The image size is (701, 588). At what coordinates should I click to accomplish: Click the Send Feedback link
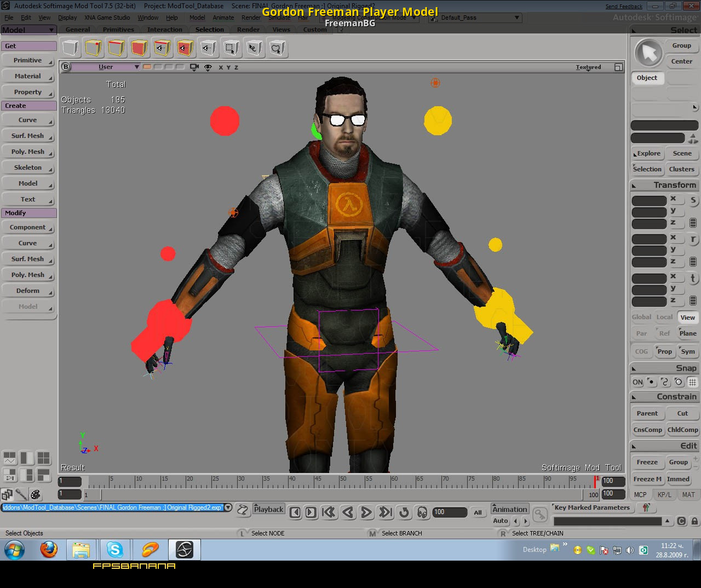(x=624, y=7)
